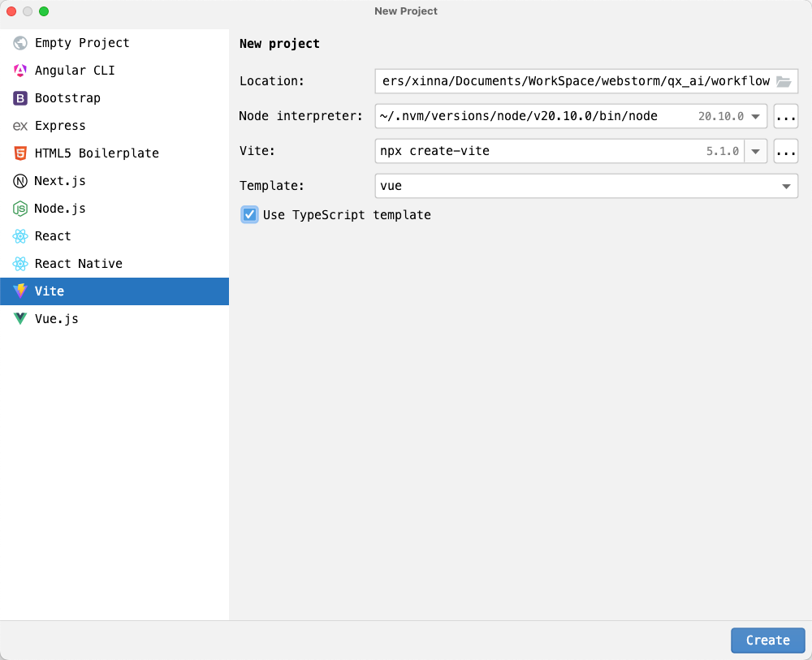
Task: Click the atom icon beside React
Action: click(x=20, y=236)
